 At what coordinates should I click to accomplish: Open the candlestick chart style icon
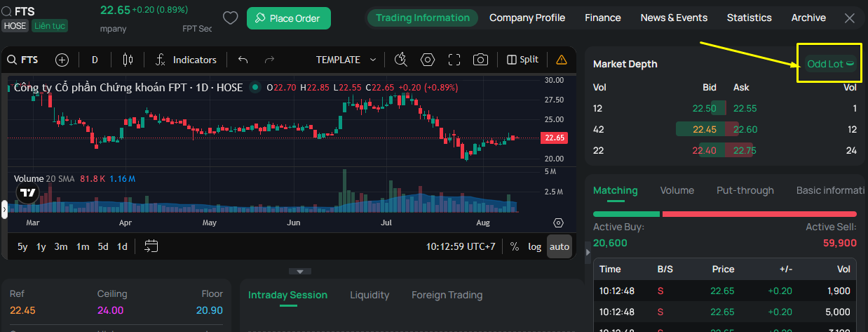pyautogui.click(x=127, y=60)
